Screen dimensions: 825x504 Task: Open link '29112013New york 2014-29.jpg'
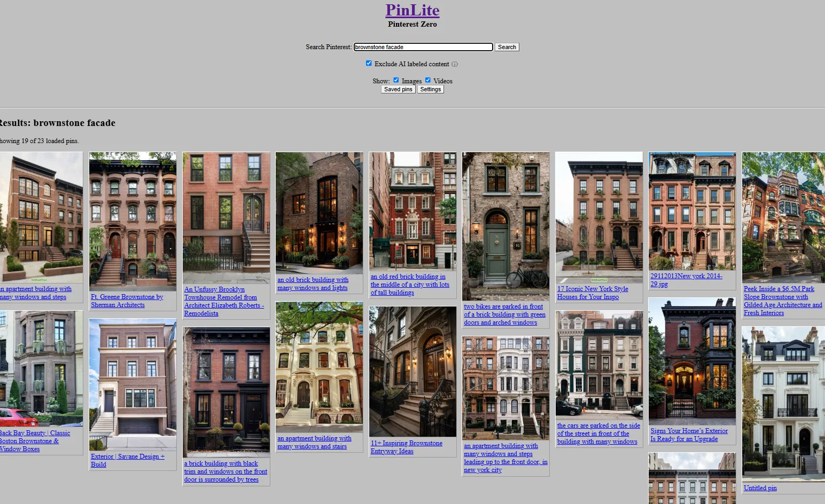pyautogui.click(x=686, y=280)
